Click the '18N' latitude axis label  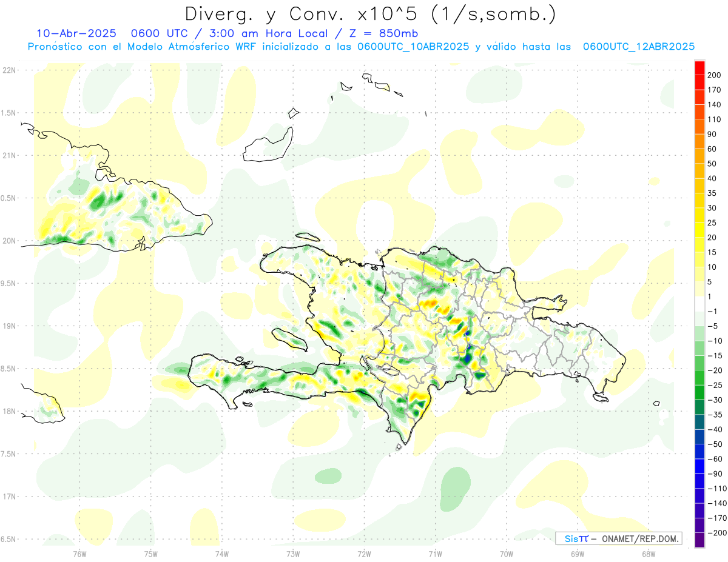pyautogui.click(x=8, y=412)
